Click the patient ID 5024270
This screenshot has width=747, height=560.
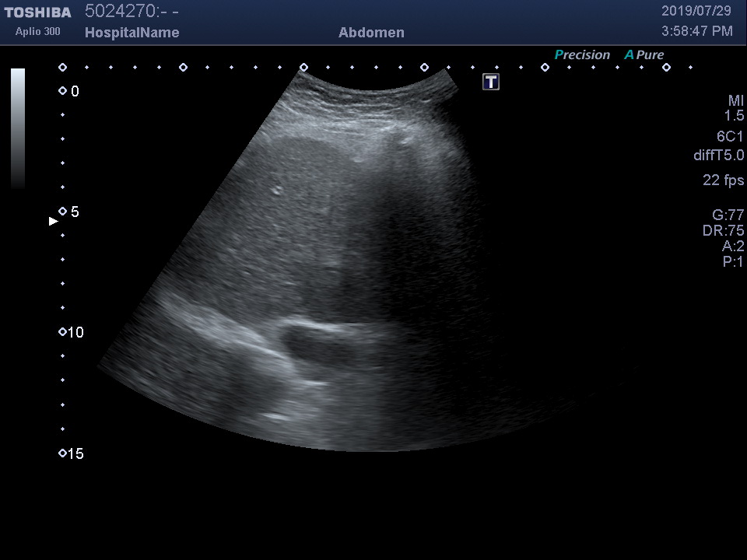click(132, 11)
